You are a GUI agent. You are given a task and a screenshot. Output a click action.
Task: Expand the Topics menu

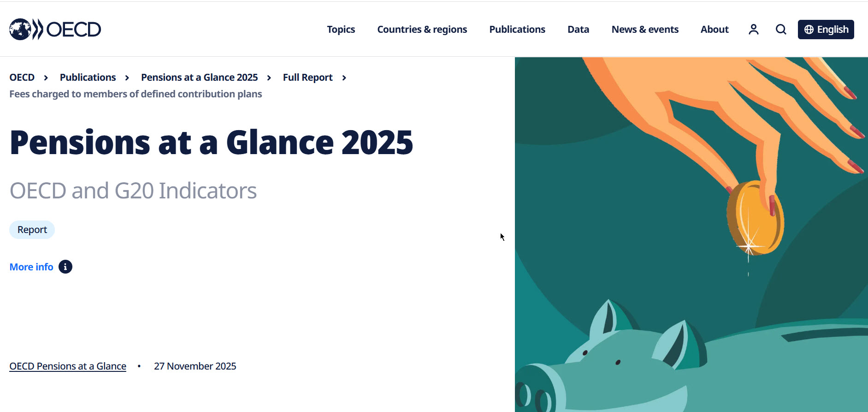[x=341, y=30]
